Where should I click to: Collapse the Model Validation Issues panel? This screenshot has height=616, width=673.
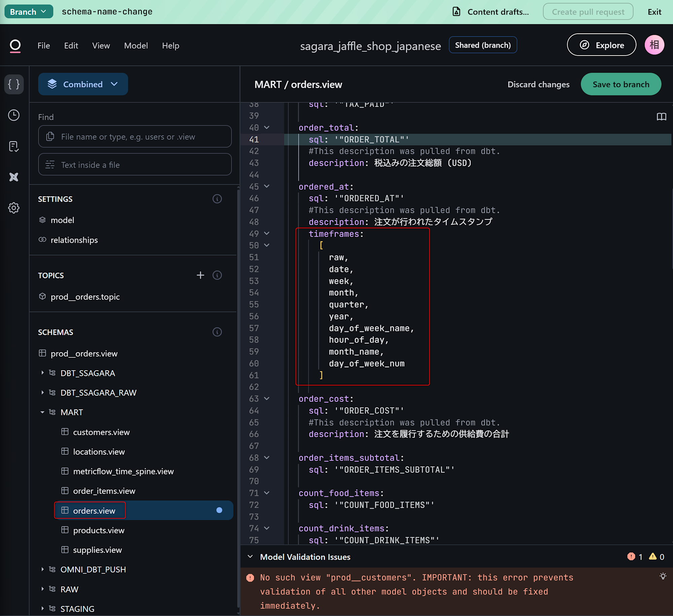pos(250,557)
